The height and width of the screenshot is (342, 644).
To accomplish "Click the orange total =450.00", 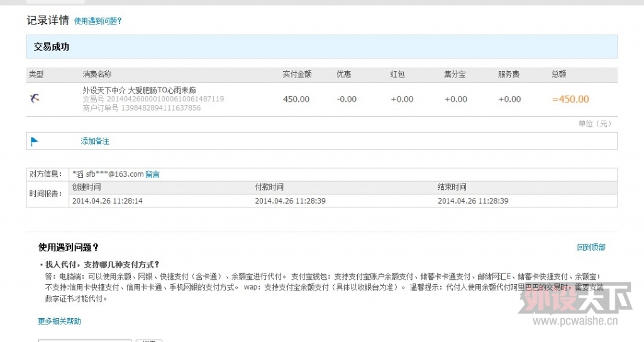I will (x=570, y=99).
